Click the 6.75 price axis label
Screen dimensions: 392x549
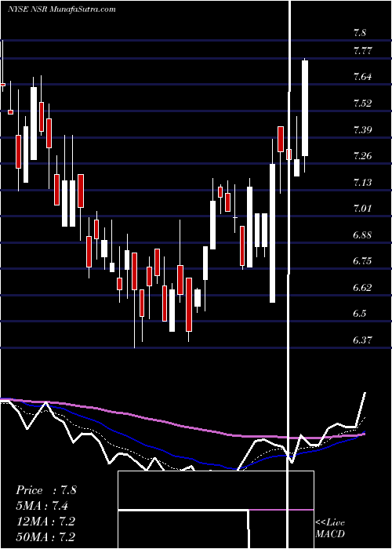pyautogui.click(x=362, y=261)
